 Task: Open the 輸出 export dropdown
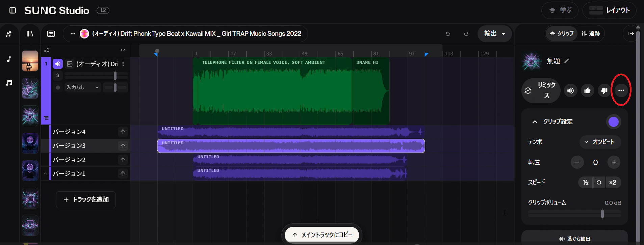point(495,34)
